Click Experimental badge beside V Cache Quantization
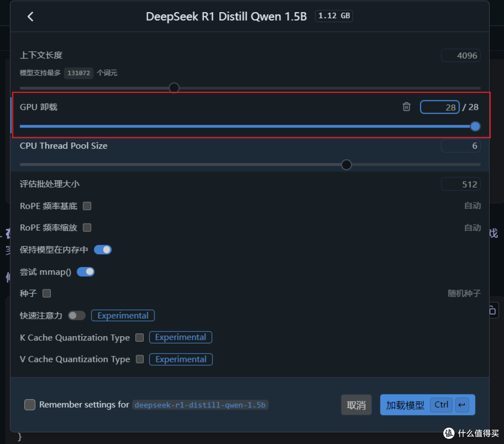 point(181,359)
